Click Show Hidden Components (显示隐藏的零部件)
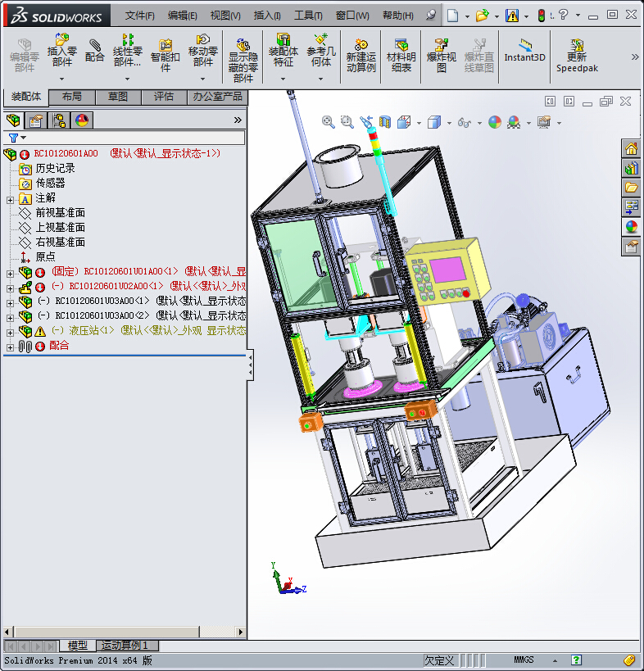Image resolution: width=644 pixels, height=671 pixels. 243,61
